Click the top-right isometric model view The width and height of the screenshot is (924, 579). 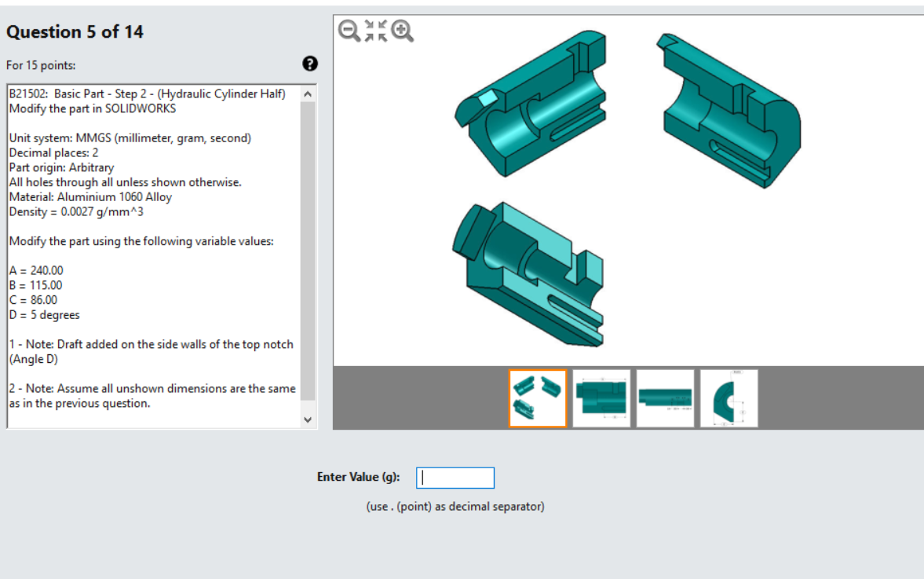pyautogui.click(x=729, y=110)
